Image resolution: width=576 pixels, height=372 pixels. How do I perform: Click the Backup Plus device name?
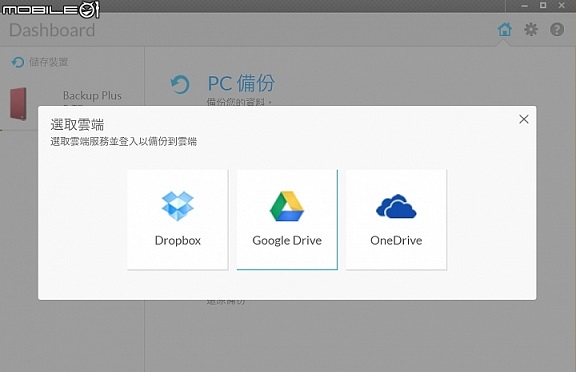pos(92,95)
